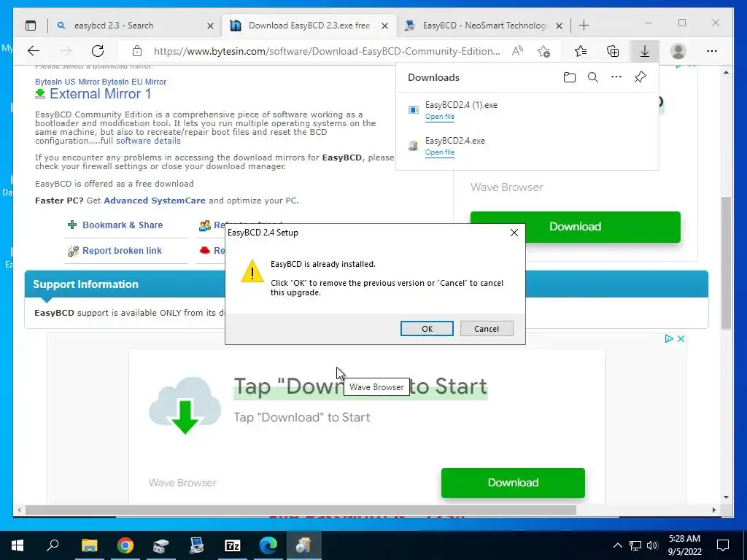Image resolution: width=747 pixels, height=560 pixels.
Task: Select the Download EasyBCD 2.3.exe tab
Action: coord(309,26)
